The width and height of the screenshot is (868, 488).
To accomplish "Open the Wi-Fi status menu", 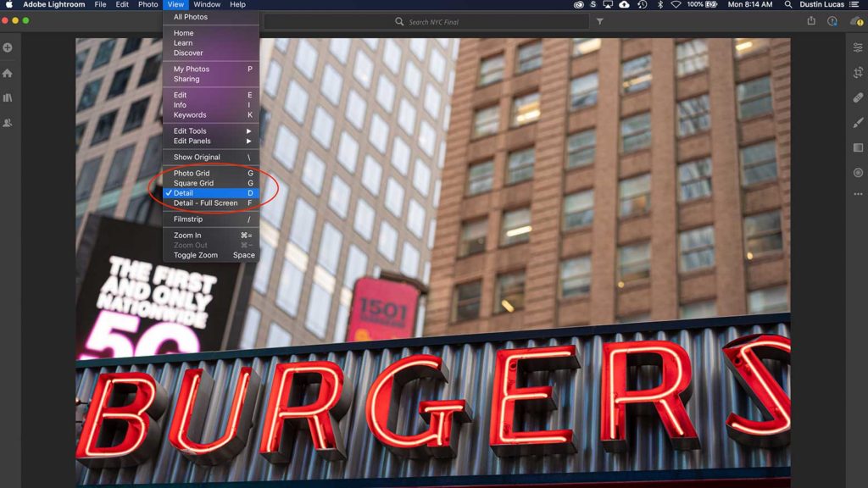I will (676, 4).
